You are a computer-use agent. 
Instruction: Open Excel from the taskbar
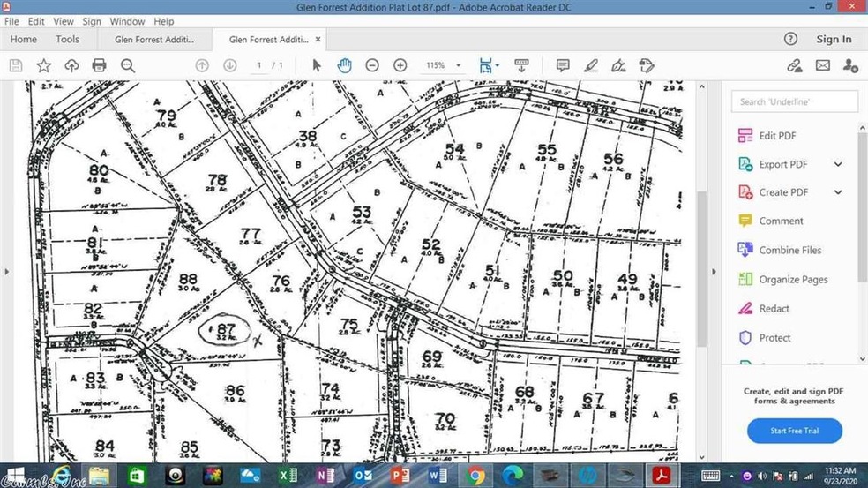[288, 476]
